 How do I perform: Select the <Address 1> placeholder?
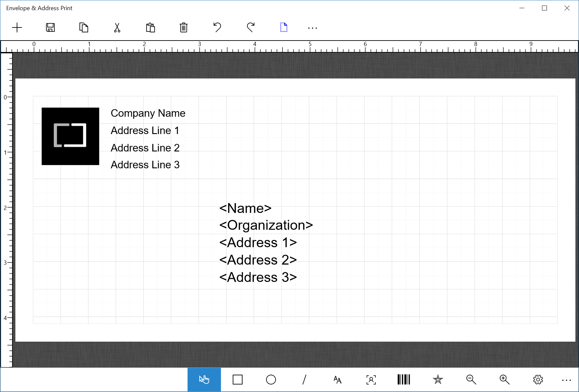(x=258, y=243)
